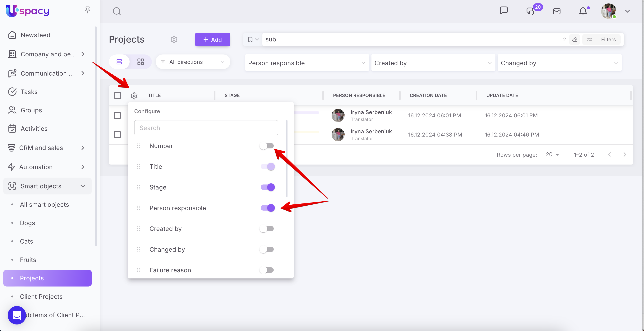Click the Configure search field
The height and width of the screenshot is (331, 644).
pyautogui.click(x=206, y=128)
